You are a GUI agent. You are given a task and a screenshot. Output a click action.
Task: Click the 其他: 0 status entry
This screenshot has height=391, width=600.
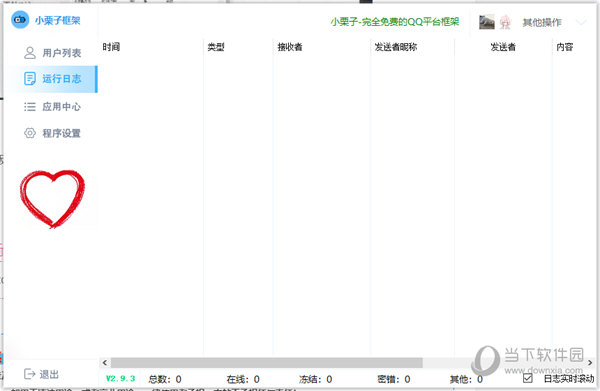pos(466,379)
